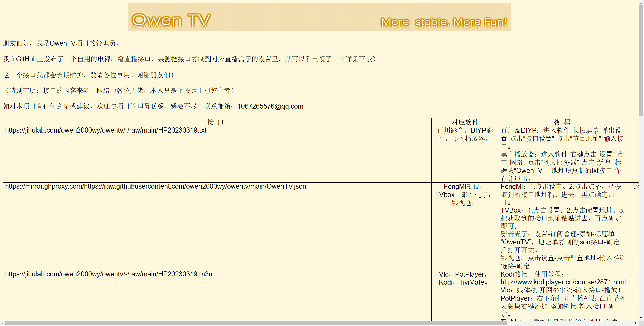The image size is (644, 326).
Task: Click the '对应软件' table column header
Action: coord(465,122)
